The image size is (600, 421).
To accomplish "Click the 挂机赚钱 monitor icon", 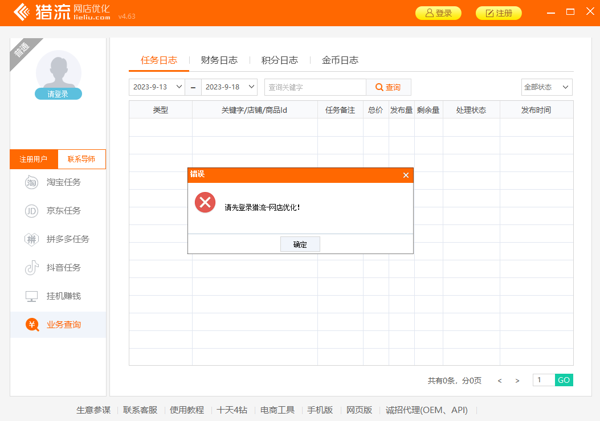I will pos(31,297).
